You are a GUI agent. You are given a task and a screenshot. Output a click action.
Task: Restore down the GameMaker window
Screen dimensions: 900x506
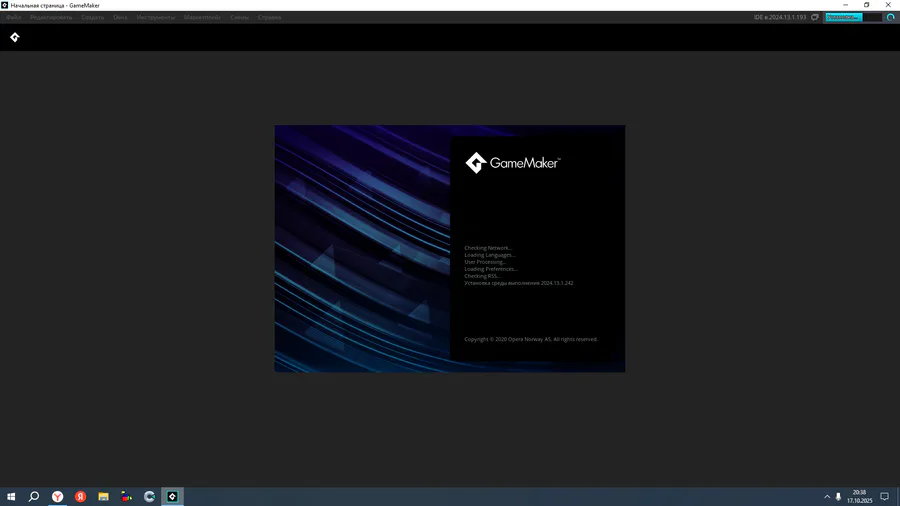[x=867, y=5]
